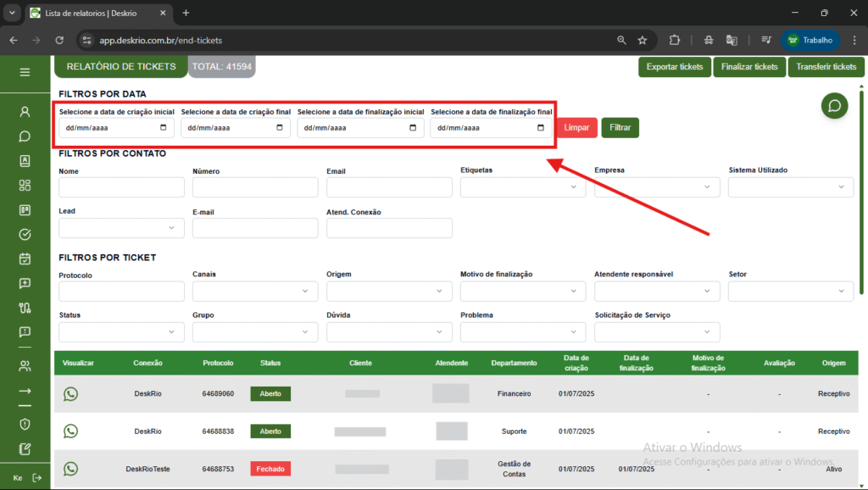868x490 pixels.
Task: Click the Aberto status badge of ticket 64689060
Action: [x=270, y=393]
